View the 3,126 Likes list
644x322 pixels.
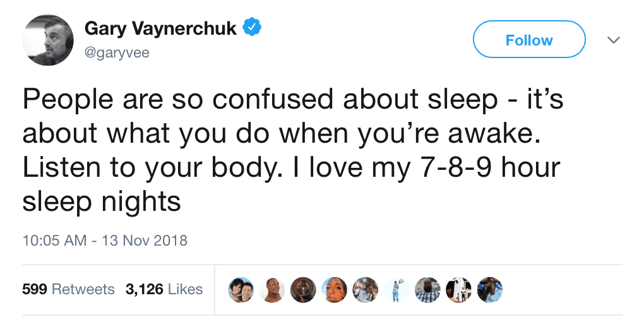[164, 289]
